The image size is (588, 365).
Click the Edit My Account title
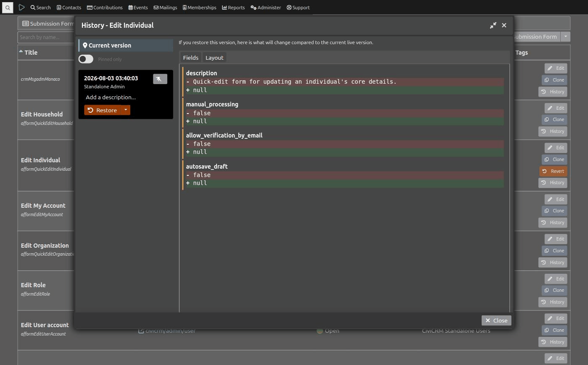43,206
